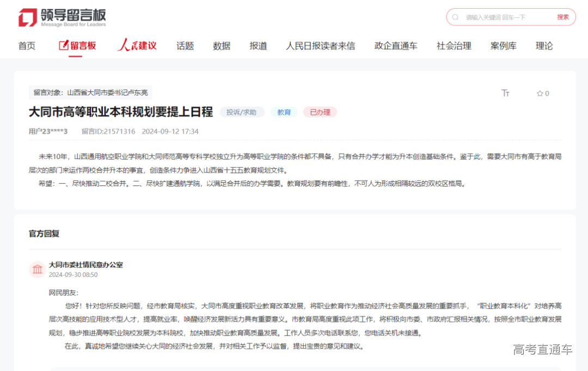Open the 报道 tab
The height and width of the screenshot is (371, 588).
pyautogui.click(x=258, y=46)
